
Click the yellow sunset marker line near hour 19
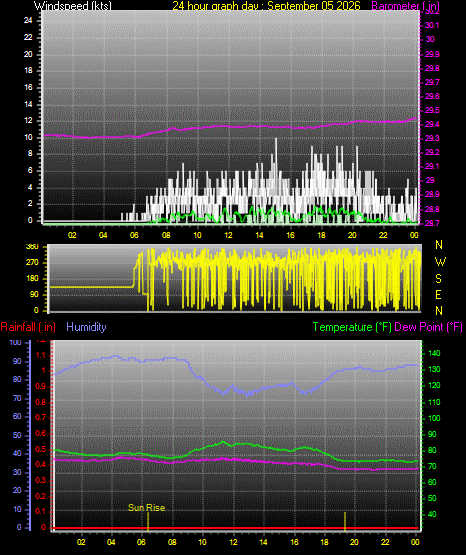(345, 521)
